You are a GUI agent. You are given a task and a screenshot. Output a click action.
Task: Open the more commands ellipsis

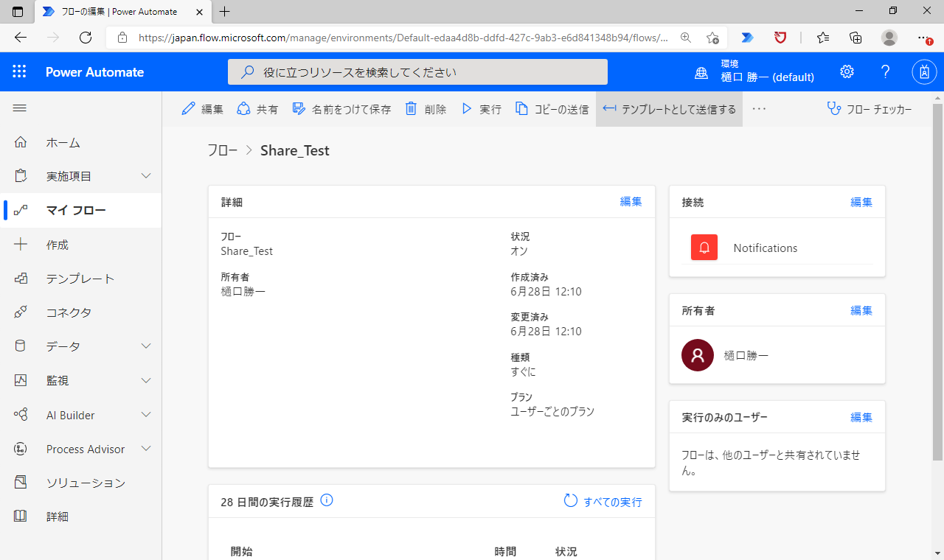[x=759, y=109]
